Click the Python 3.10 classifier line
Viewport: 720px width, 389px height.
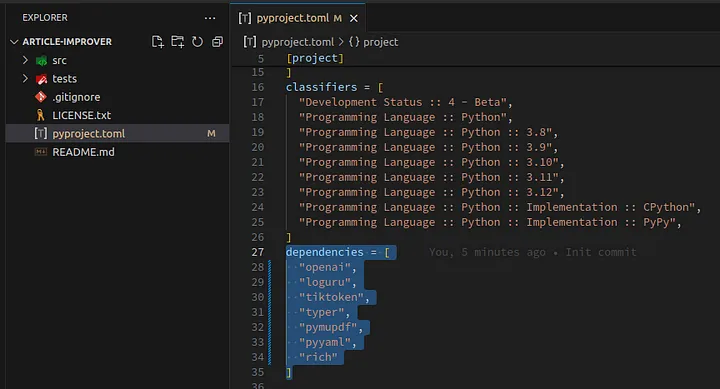431,163
